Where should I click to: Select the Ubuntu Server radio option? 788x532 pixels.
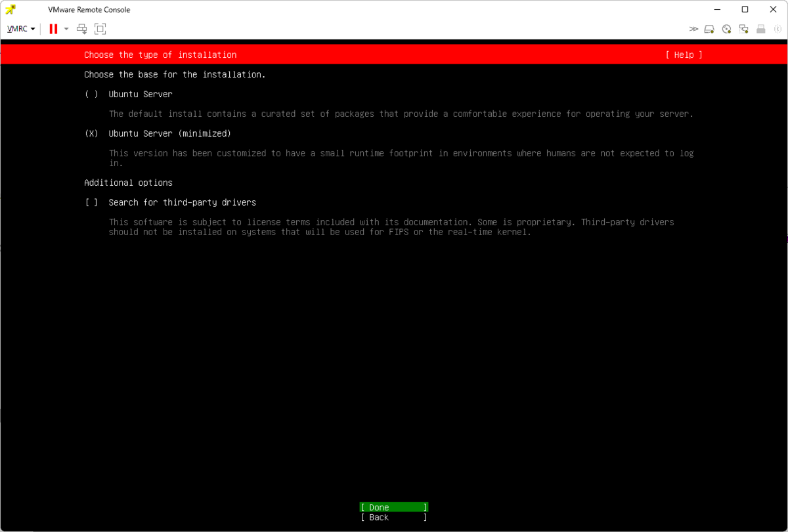tap(91, 94)
